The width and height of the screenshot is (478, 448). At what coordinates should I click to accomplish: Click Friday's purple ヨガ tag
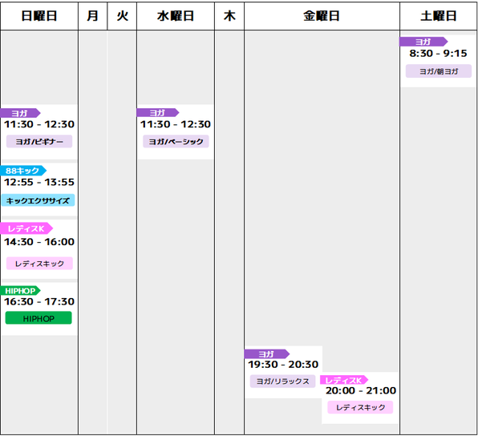pos(267,354)
